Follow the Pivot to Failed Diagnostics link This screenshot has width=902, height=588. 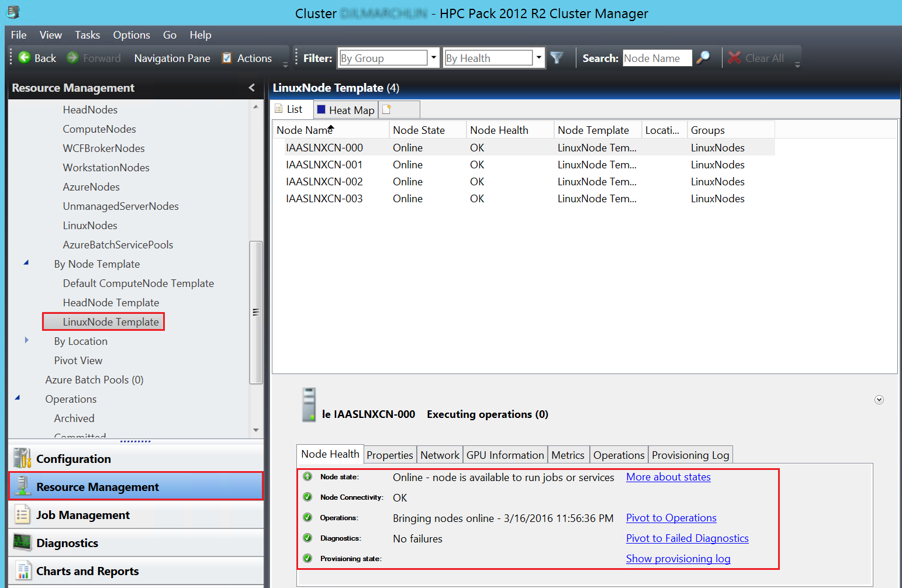point(687,538)
